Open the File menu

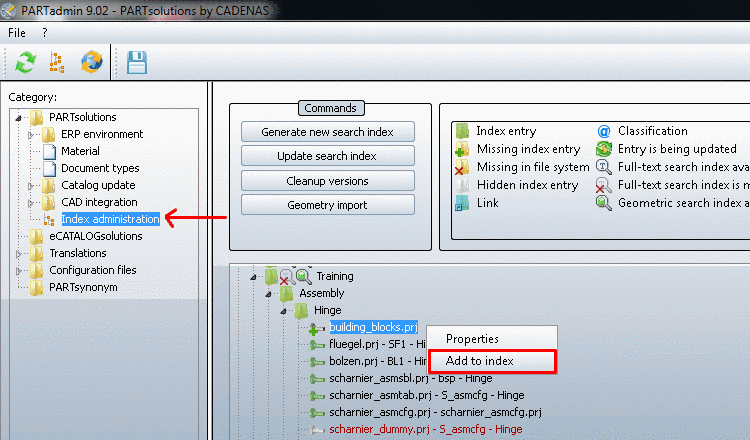pyautogui.click(x=17, y=33)
